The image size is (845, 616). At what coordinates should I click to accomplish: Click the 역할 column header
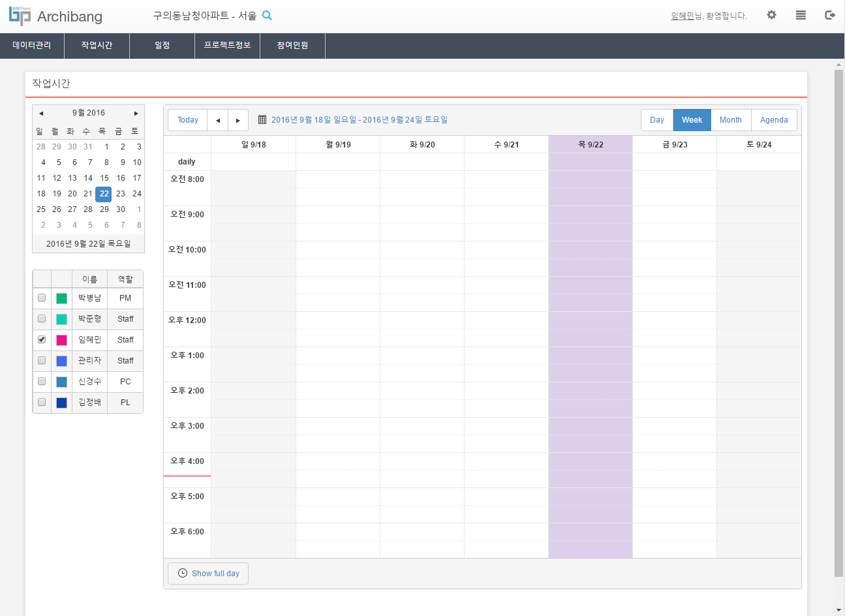(125, 279)
